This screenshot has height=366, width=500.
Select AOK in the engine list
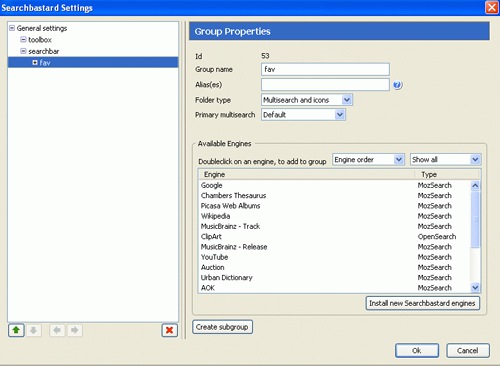(x=334, y=288)
